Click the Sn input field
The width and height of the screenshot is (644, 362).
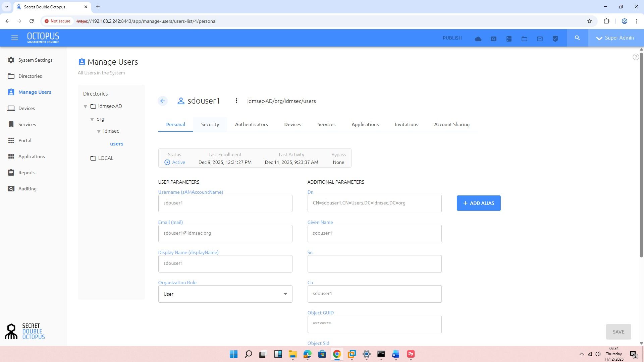coord(374,264)
